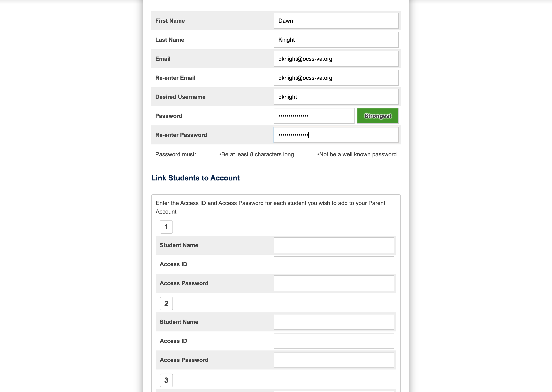This screenshot has width=552, height=392.
Task: Click the Last Name label
Action: pyautogui.click(x=170, y=40)
